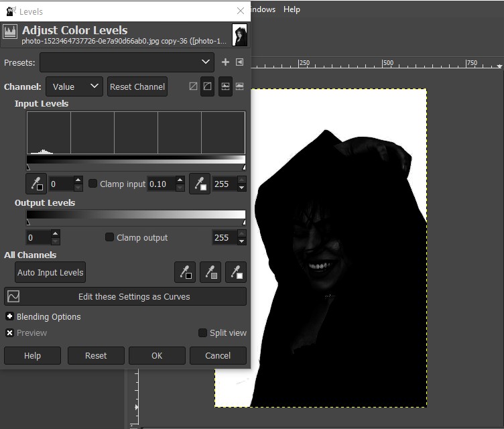504x429 pixels.
Task: Click output levels black slider handle
Action: [x=28, y=223]
